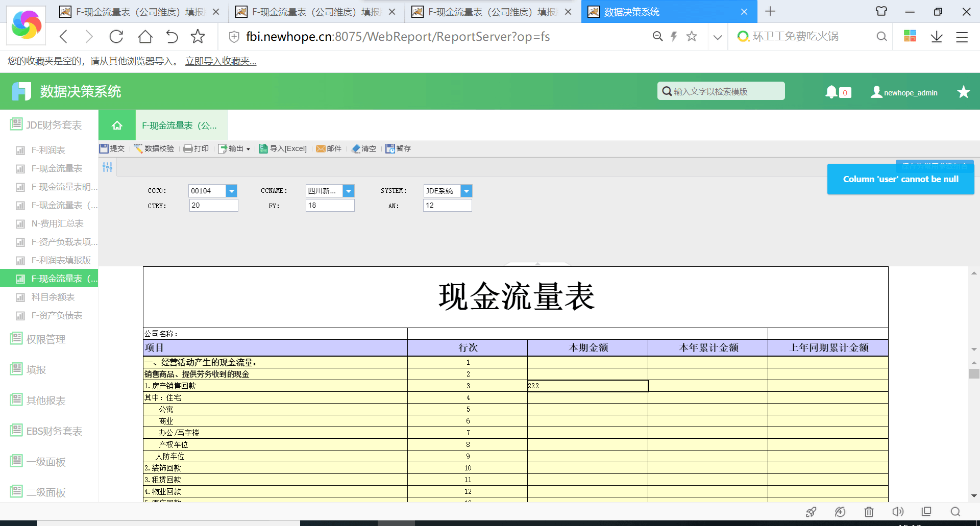Run data validation (数据校验)
Screen dimensions: 980x526
(x=154, y=148)
